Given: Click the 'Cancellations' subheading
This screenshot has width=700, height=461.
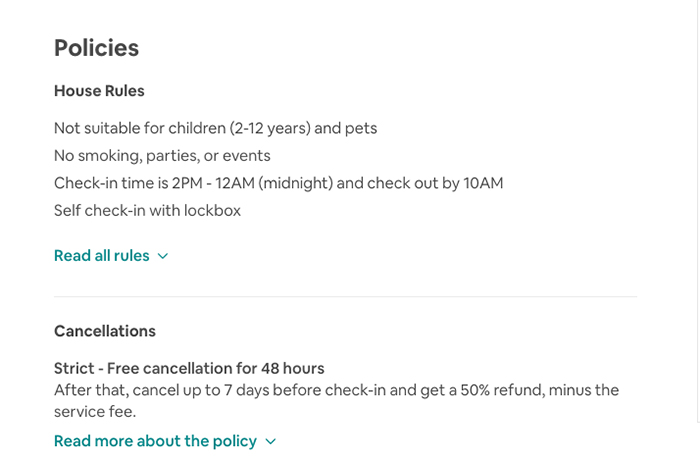Looking at the screenshot, I should click(x=105, y=331).
